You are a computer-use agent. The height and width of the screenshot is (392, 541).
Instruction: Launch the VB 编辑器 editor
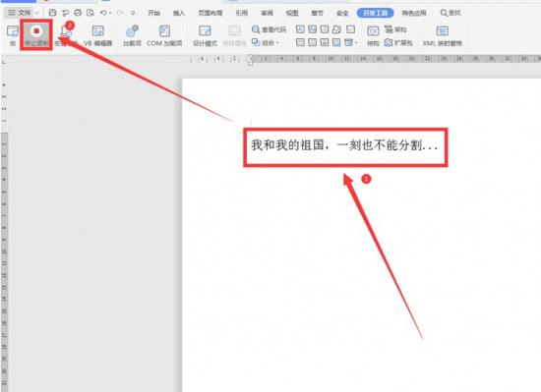click(x=98, y=35)
